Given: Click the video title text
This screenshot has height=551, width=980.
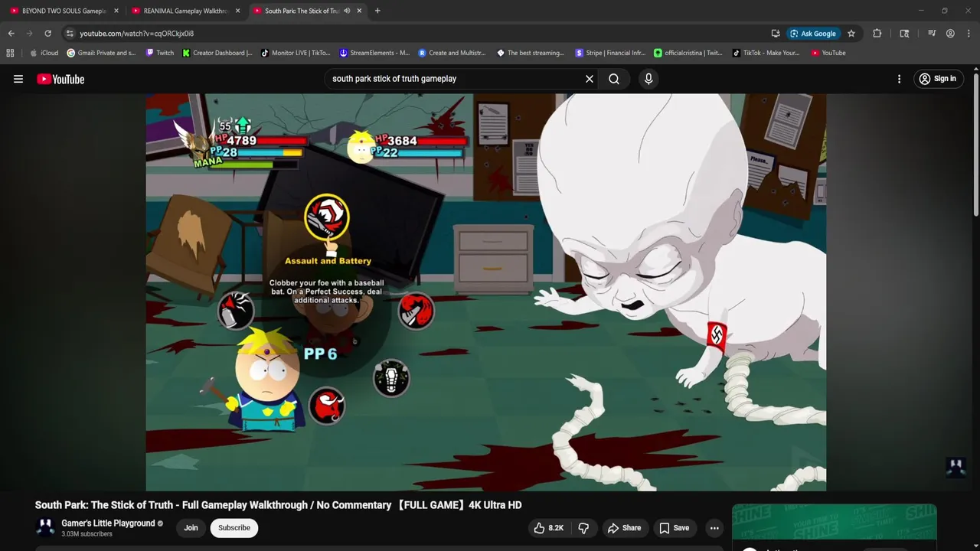Looking at the screenshot, I should point(278,505).
